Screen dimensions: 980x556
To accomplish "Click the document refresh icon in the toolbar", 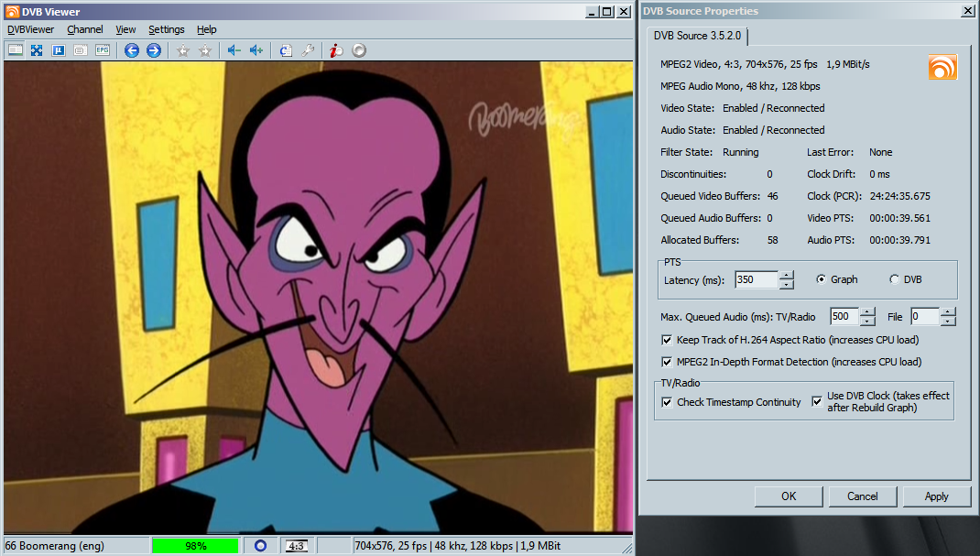I will pos(286,50).
